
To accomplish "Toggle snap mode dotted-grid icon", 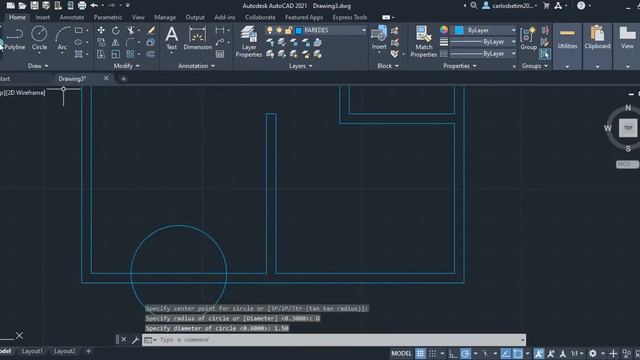I will tap(433, 353).
